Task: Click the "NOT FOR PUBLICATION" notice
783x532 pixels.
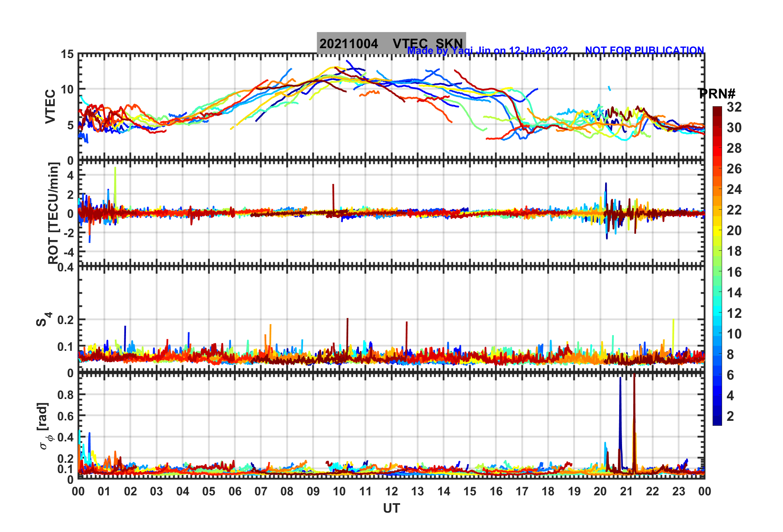Action: [x=644, y=50]
